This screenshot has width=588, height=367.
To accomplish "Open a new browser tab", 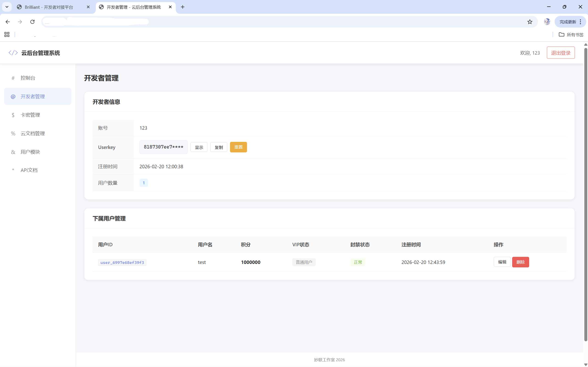I will coord(182,7).
